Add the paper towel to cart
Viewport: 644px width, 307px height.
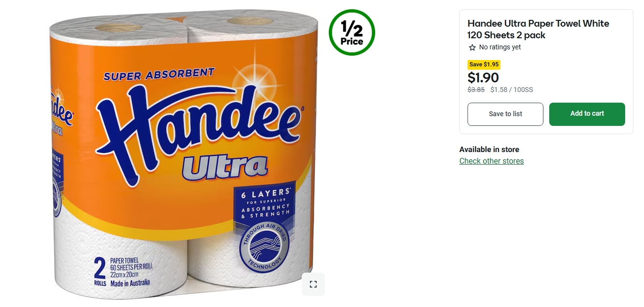[587, 114]
